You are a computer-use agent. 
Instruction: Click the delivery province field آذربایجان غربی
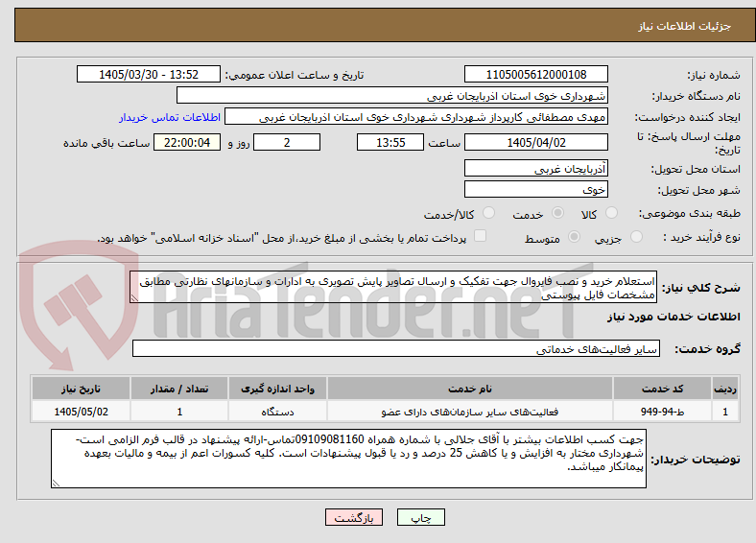point(535,168)
